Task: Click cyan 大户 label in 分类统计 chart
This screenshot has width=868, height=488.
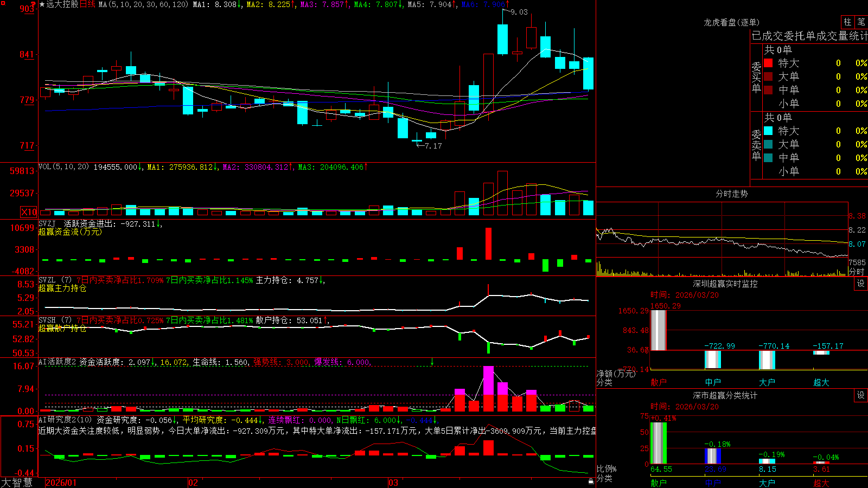Action: [x=767, y=483]
